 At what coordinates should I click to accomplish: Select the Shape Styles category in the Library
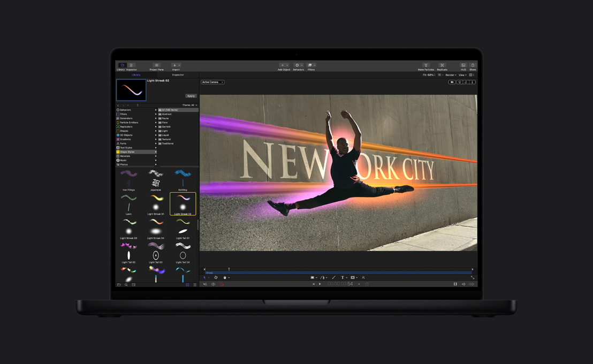point(128,151)
